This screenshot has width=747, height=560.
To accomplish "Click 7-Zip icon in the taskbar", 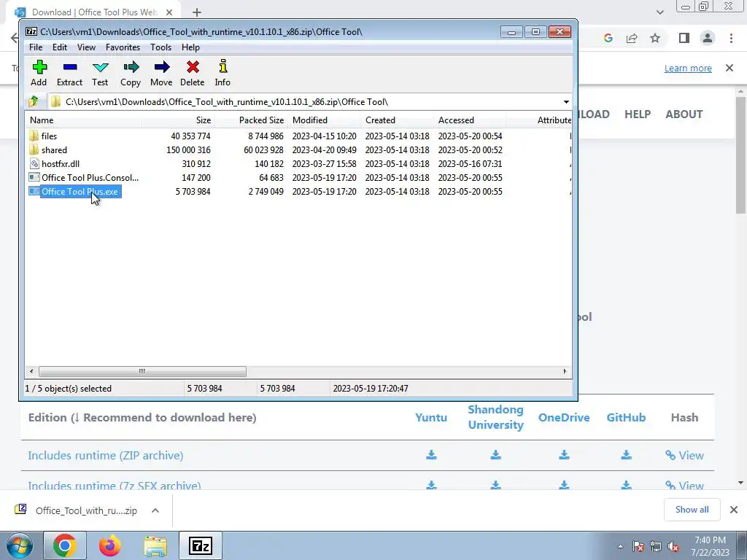I will (201, 545).
